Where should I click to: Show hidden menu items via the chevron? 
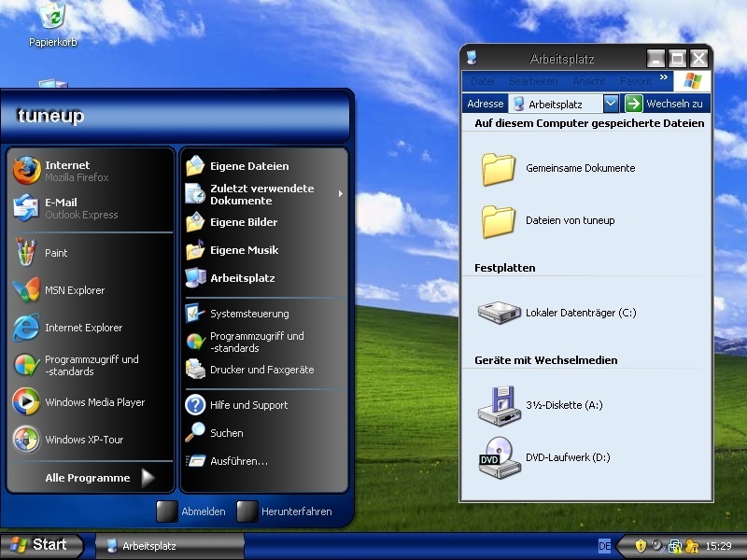tap(664, 78)
